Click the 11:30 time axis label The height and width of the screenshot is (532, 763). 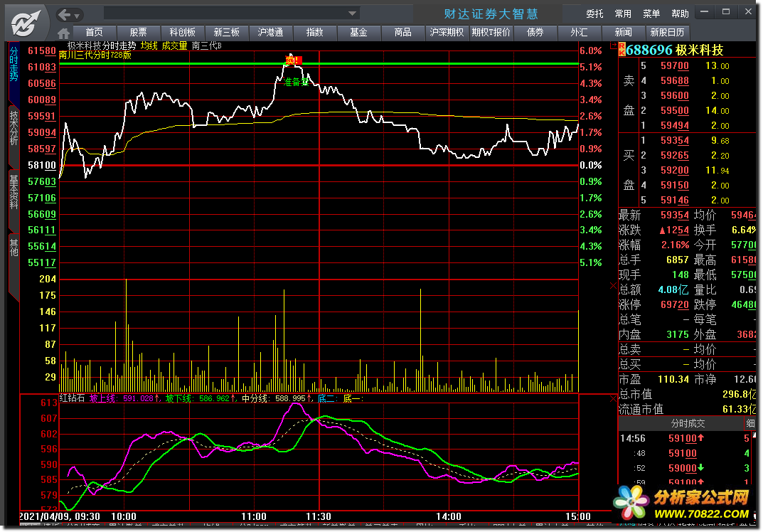click(319, 516)
